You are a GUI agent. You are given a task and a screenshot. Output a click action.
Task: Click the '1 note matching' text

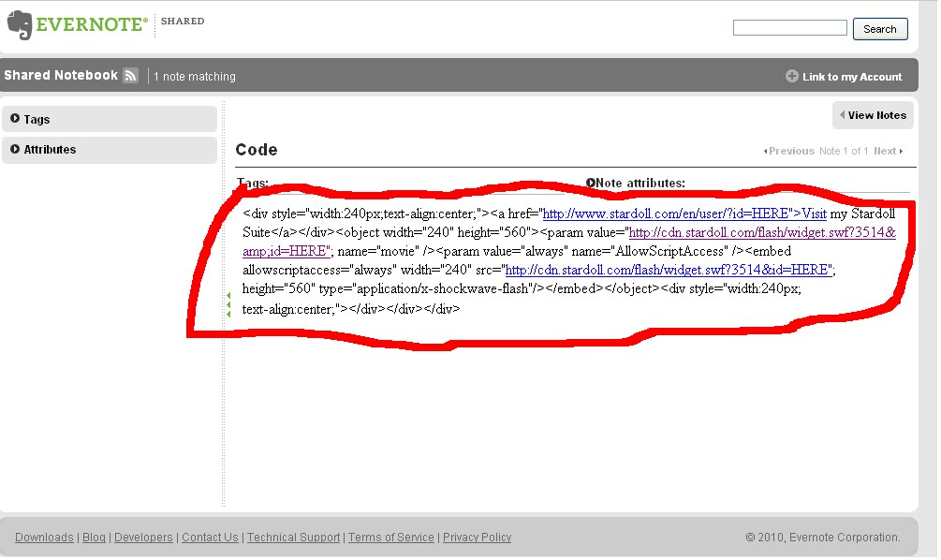[x=195, y=77]
